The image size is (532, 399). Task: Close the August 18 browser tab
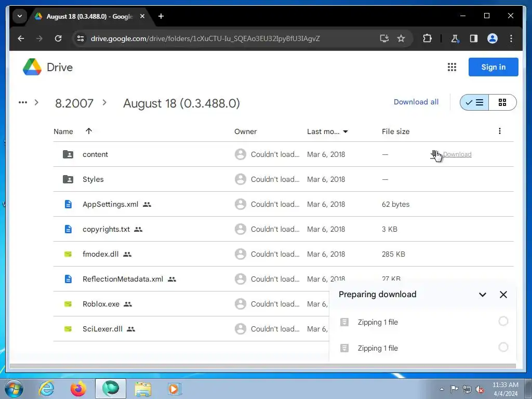click(142, 16)
